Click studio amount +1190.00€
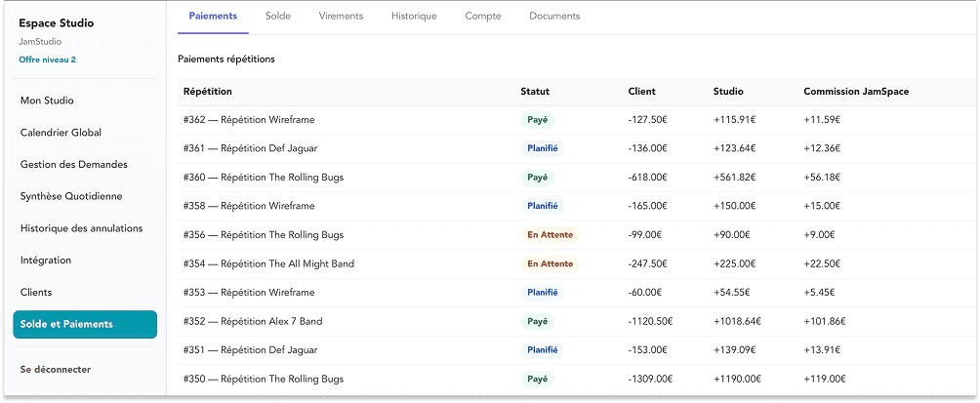The image size is (980, 403). [737, 379]
